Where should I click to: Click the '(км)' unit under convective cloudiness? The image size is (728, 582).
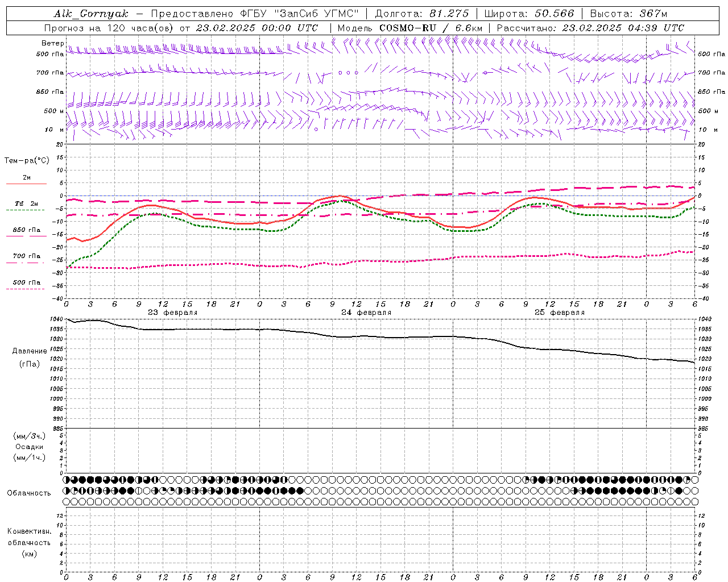click(29, 554)
